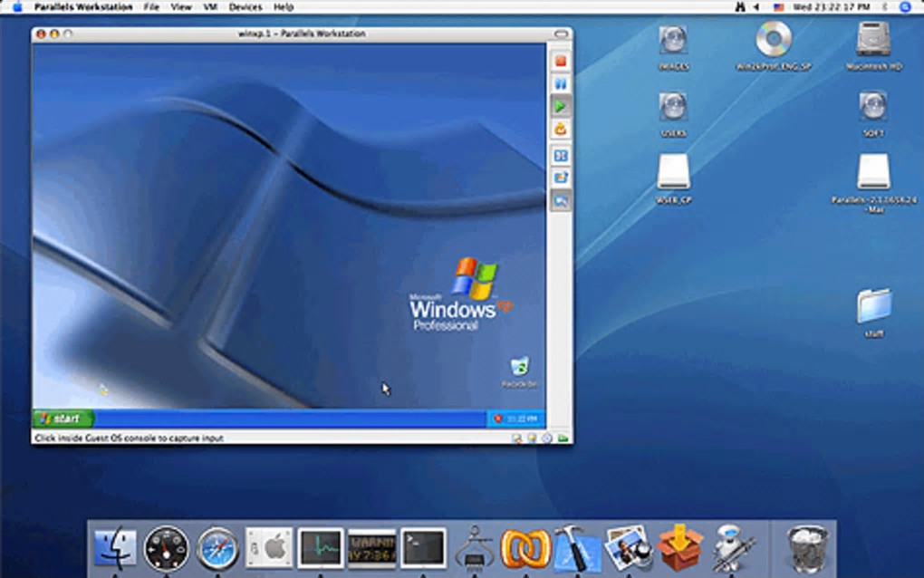Viewport: 924px width, 578px height.
Task: Open the Trash in the Dock
Action: click(807, 548)
